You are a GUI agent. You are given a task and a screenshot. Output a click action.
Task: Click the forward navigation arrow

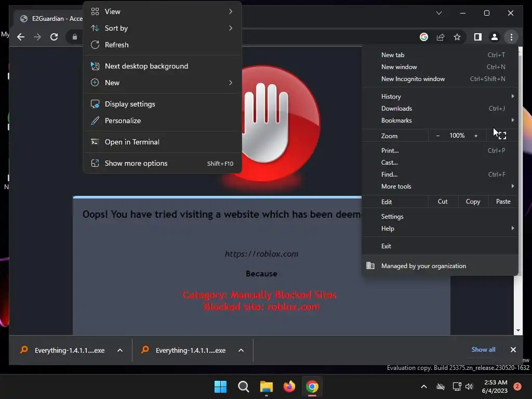point(37,37)
